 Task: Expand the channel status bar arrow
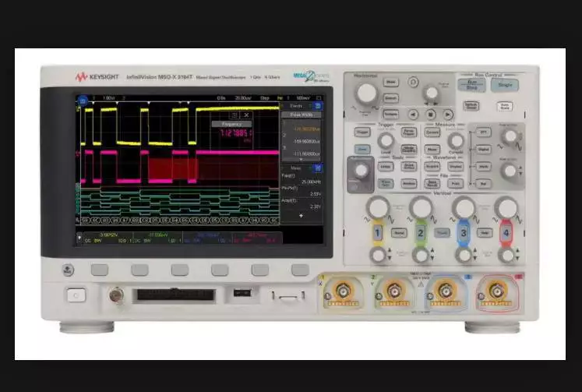coord(79,238)
